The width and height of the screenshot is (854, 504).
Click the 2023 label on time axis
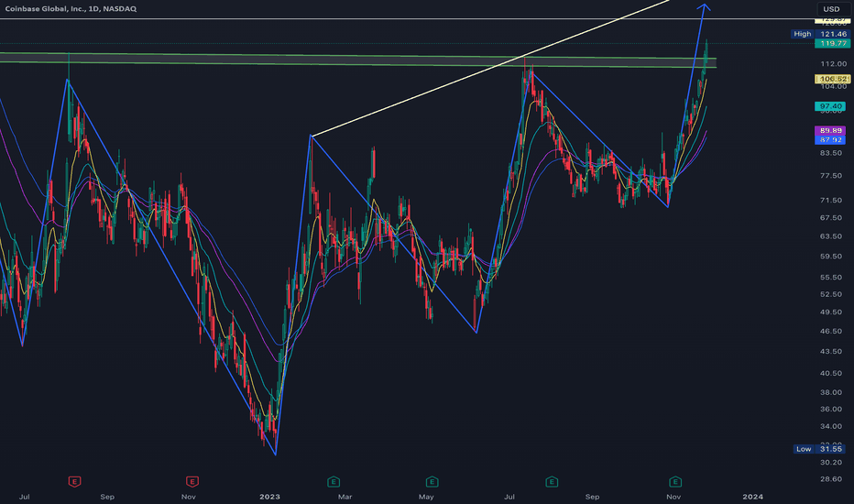269,497
